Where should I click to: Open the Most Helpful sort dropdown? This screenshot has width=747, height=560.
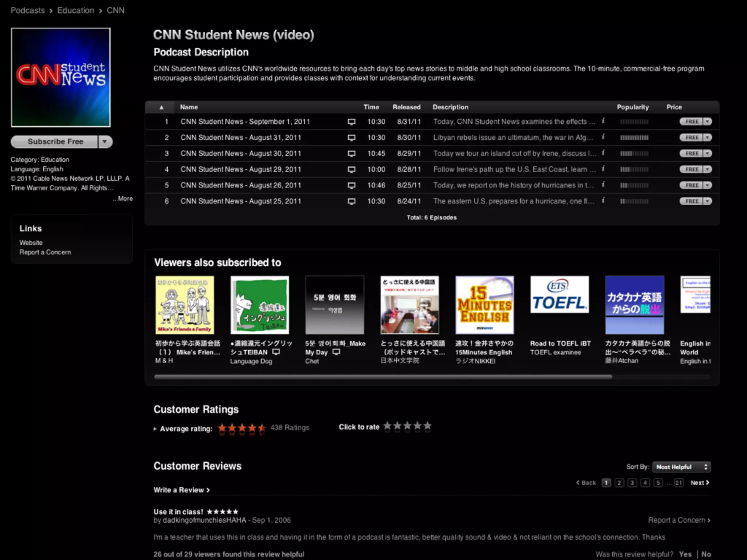click(681, 467)
